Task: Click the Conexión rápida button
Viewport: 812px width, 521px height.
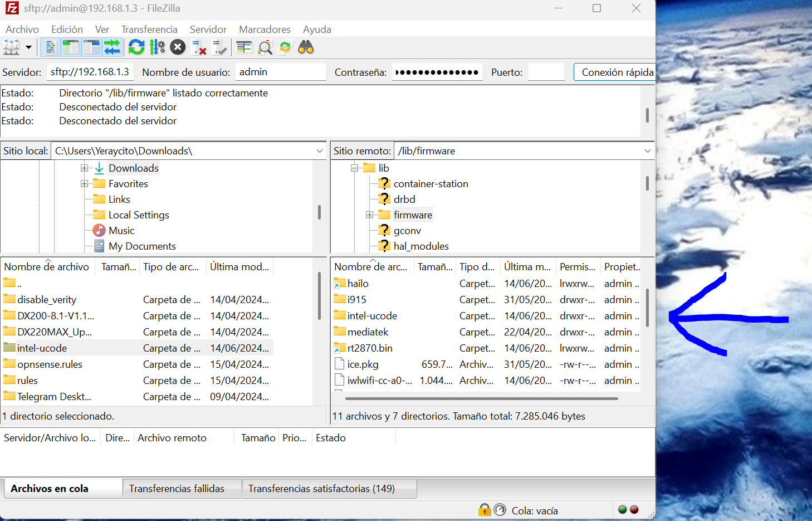Action: pos(617,72)
